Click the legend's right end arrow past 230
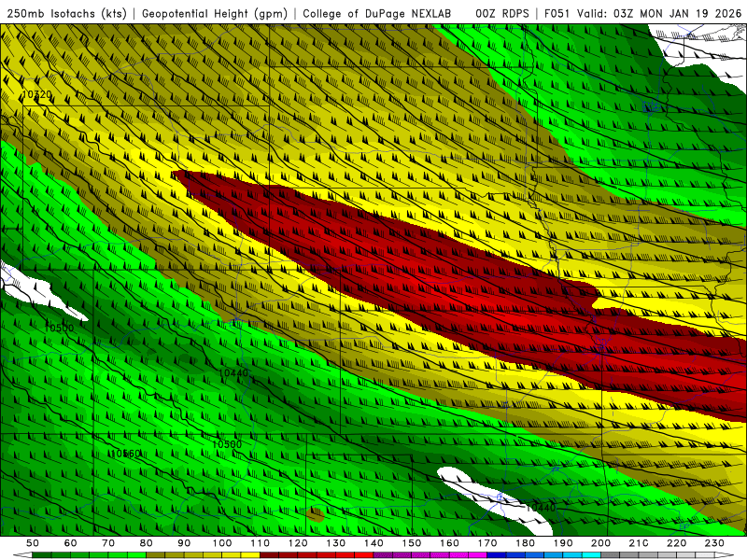This screenshot has width=747, height=560. click(725, 555)
